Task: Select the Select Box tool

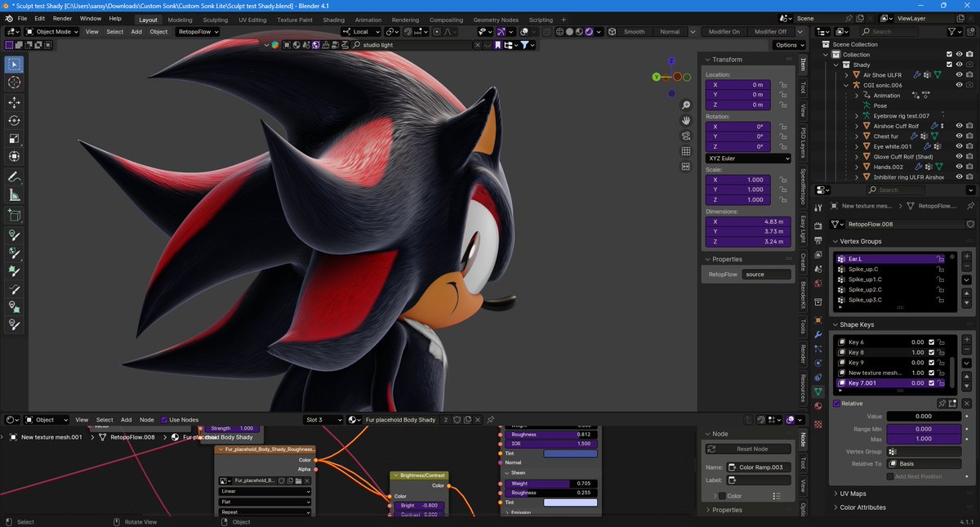Action: point(14,65)
